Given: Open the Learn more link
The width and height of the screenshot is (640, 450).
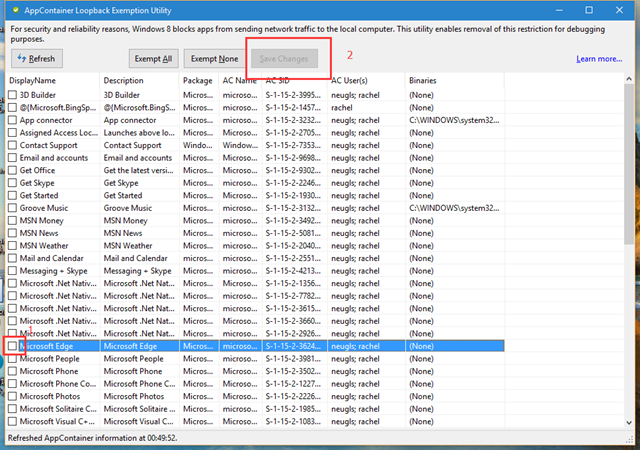Looking at the screenshot, I should point(599,59).
